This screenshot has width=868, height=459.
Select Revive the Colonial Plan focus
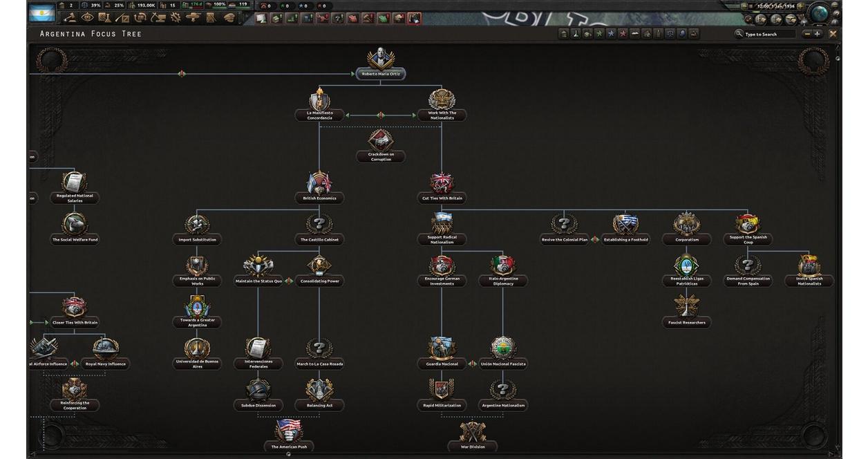564,230
